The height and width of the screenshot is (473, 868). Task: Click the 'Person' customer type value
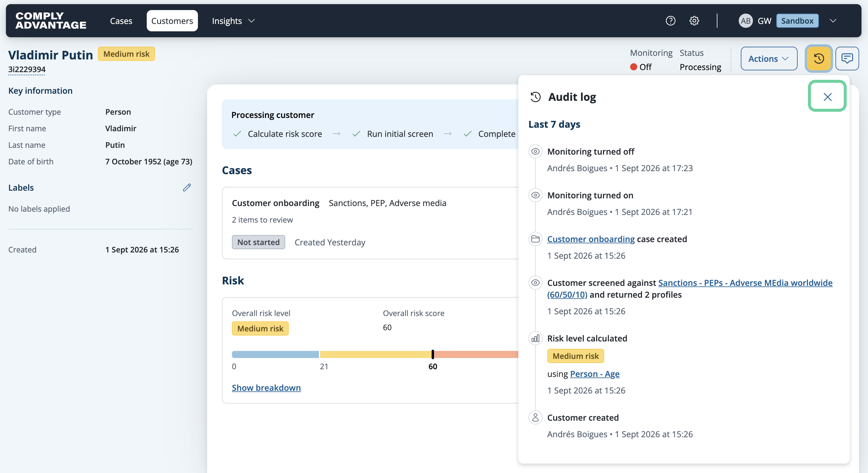pos(118,112)
